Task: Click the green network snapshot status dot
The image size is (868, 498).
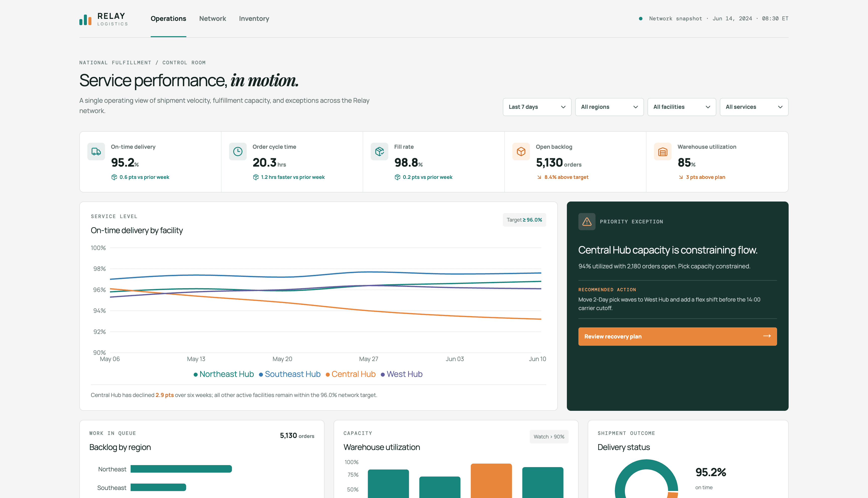Action: click(x=641, y=19)
